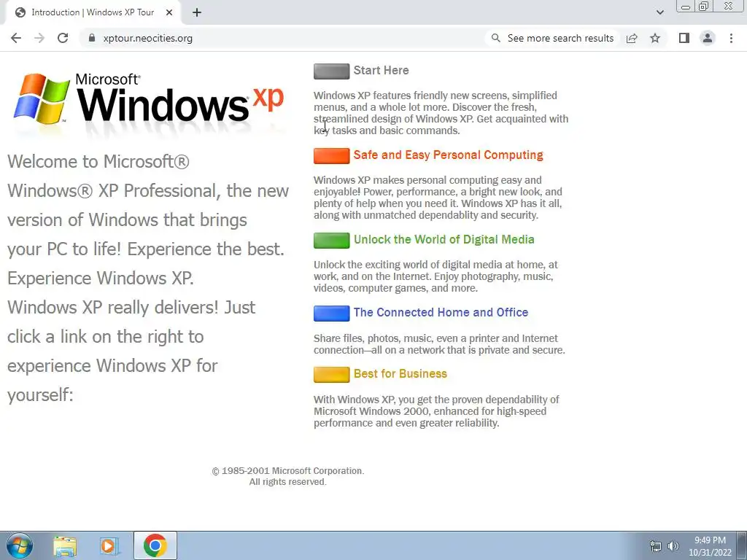Click the Chrome taskbar icon

click(155, 545)
